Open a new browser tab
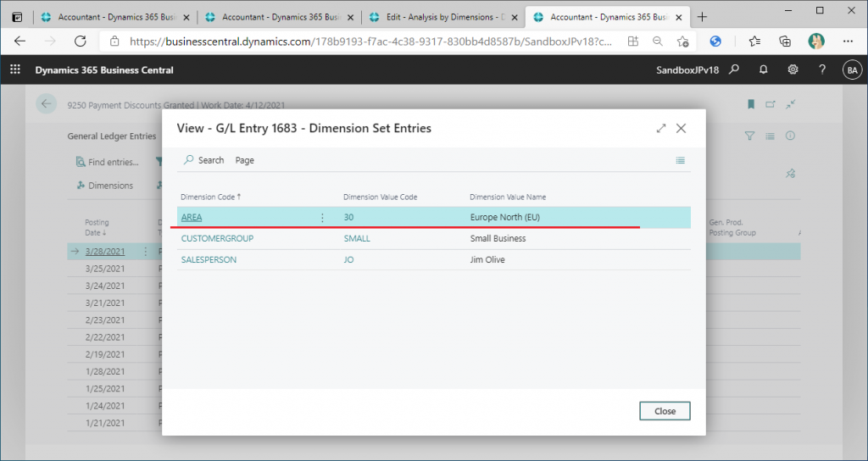868x461 pixels. (x=702, y=17)
